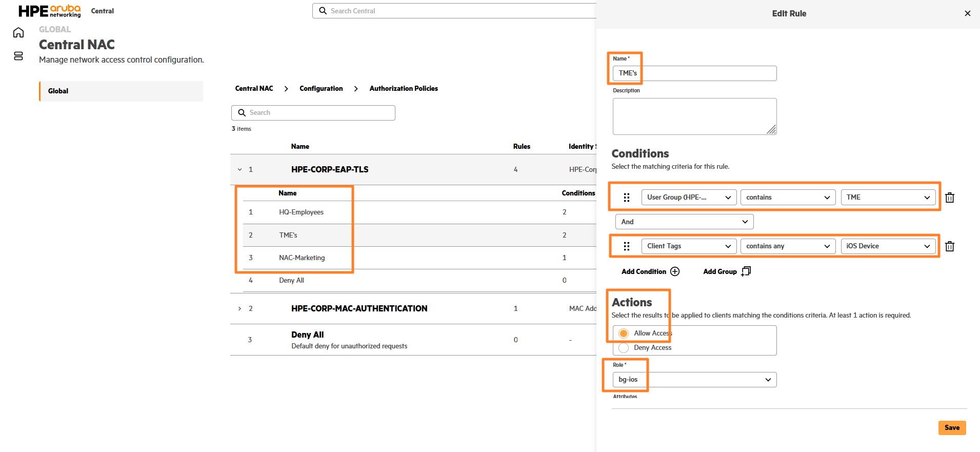Open the 'contains any' operator dropdown
This screenshot has height=452, width=980.
788,246
